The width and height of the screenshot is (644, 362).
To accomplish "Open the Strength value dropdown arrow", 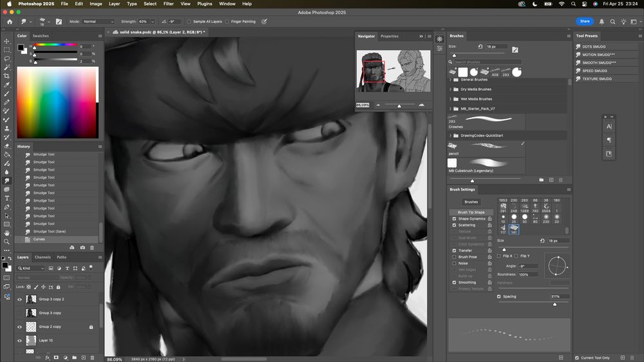I will tap(153, 22).
